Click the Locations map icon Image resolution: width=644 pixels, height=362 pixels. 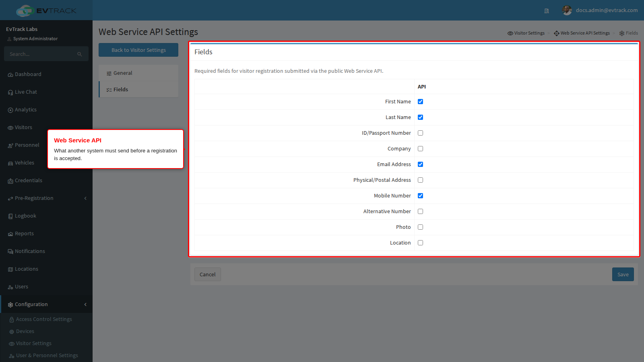pos(10,269)
